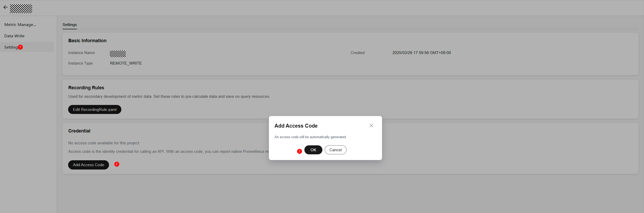This screenshot has height=213, width=644.
Task: Click the Instance Type label
Action: (80, 63)
